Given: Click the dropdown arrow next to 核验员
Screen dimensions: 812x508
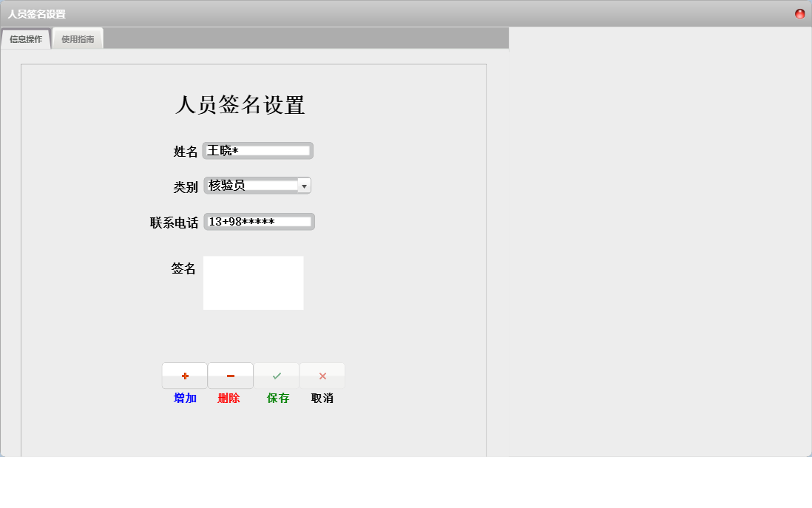Looking at the screenshot, I should [305, 186].
